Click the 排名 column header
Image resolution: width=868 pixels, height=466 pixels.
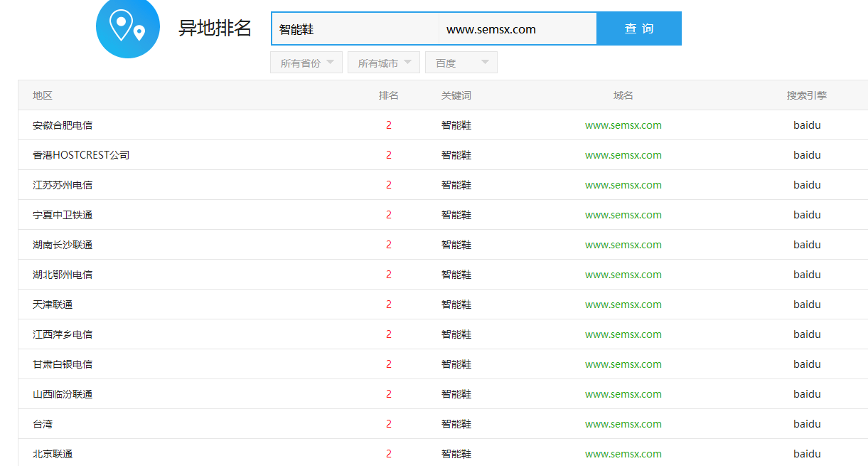389,95
